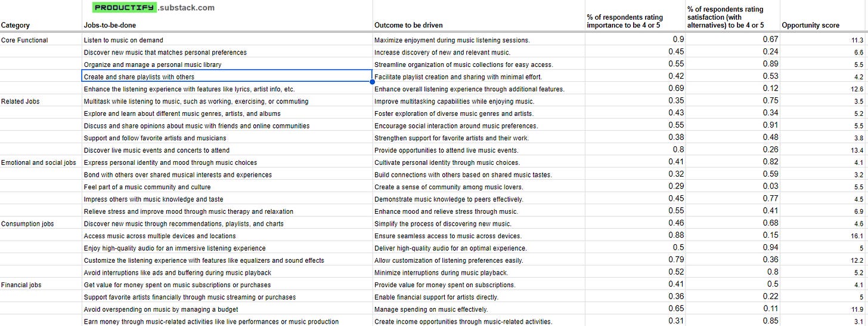This screenshot has height=326, width=868.
Task: Click the satisfaction rating column header
Action: [726, 17]
